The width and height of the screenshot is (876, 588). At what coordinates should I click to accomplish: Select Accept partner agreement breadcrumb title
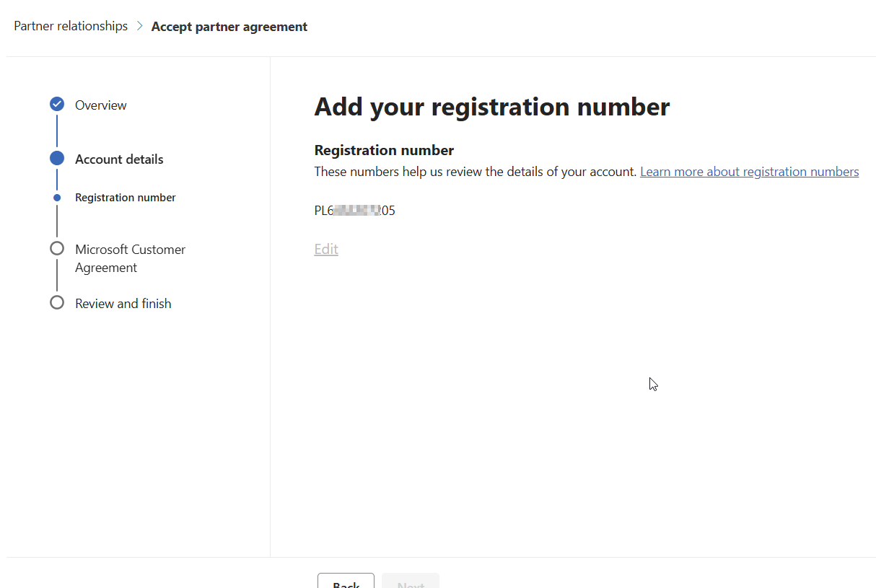(x=229, y=27)
